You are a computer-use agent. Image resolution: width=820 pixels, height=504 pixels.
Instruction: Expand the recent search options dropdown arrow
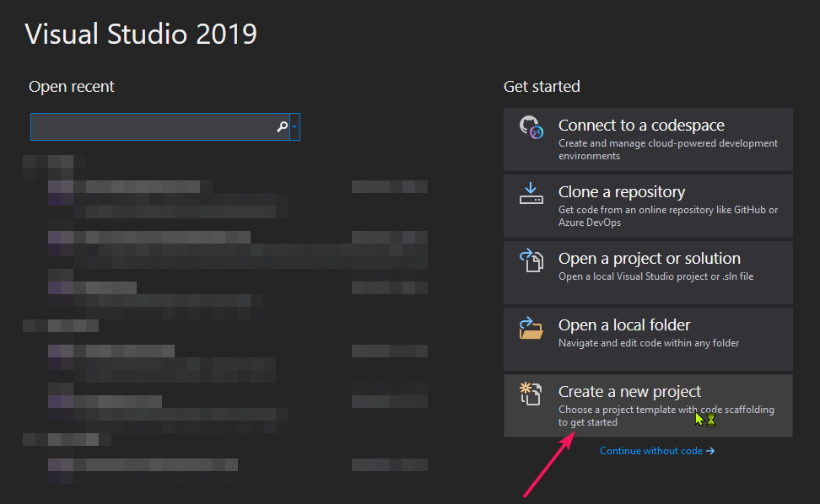coord(295,126)
